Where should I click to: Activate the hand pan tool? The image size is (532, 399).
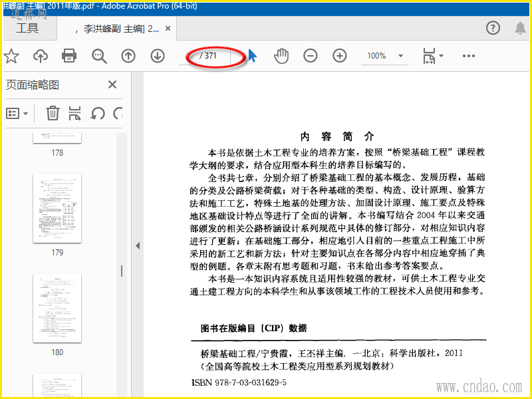[x=281, y=56]
